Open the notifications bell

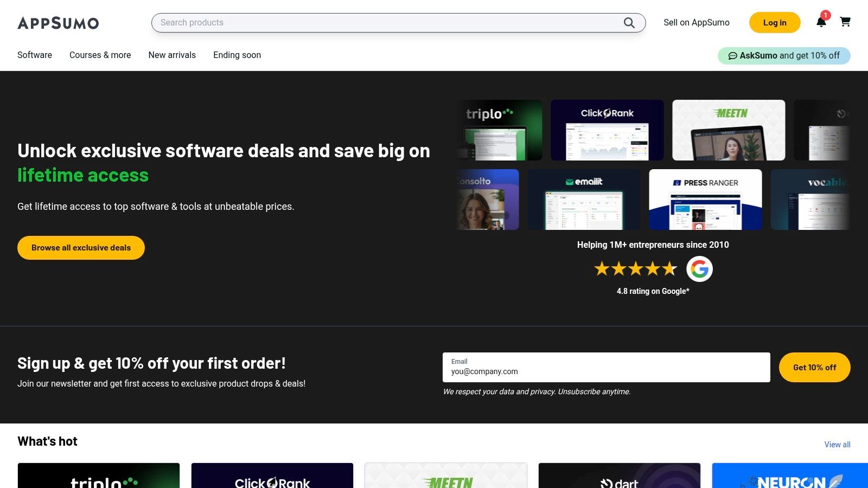[x=821, y=22]
